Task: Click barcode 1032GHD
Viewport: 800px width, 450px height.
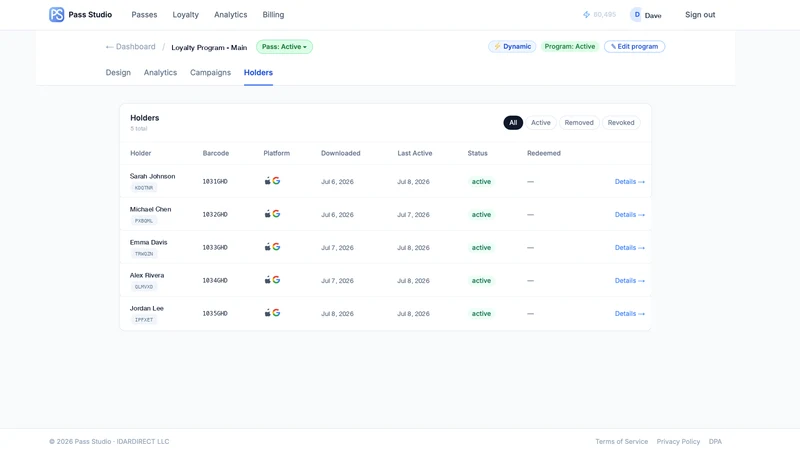Action: [x=215, y=215]
